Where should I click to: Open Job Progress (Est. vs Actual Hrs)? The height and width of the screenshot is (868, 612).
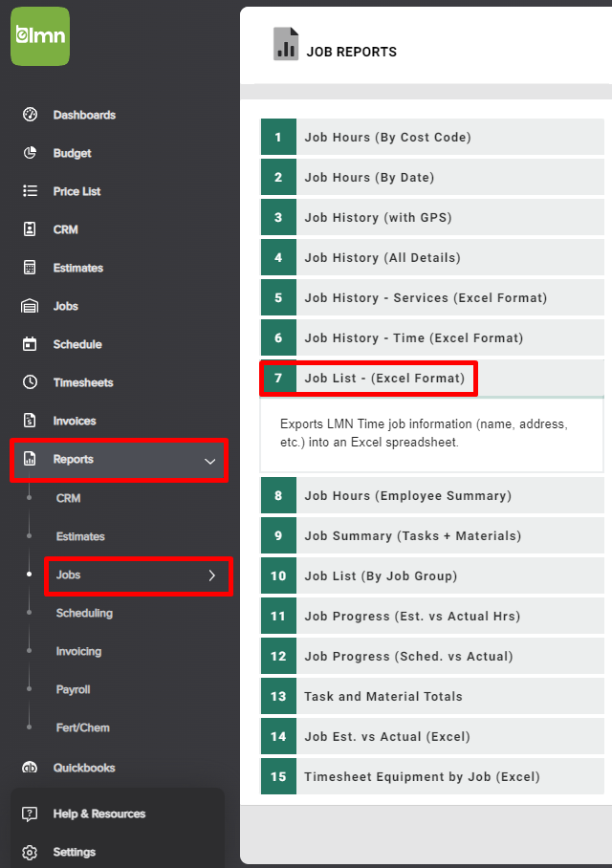point(432,616)
